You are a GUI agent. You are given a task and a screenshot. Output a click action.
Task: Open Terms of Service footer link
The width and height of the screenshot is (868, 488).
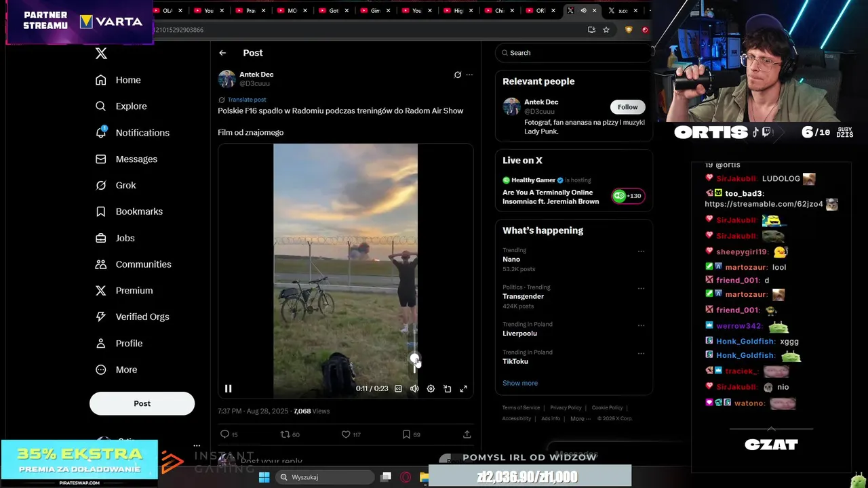[521, 408]
